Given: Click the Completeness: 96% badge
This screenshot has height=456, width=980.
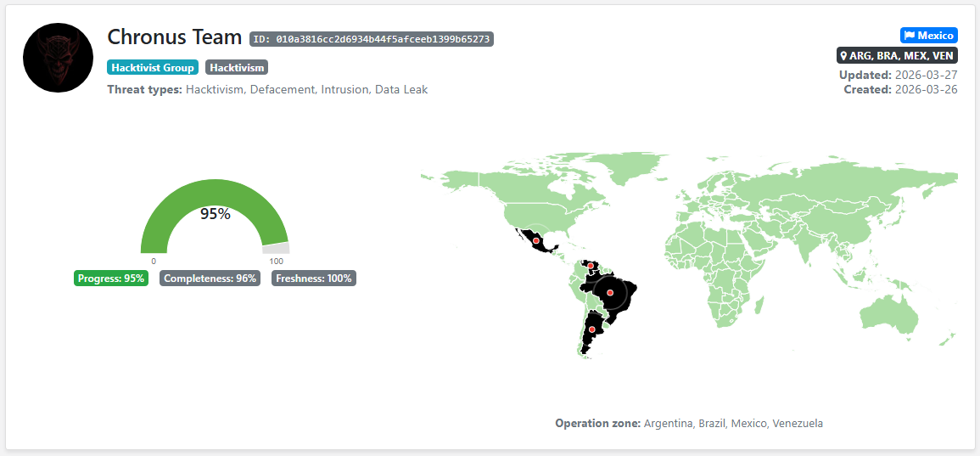Looking at the screenshot, I should (210, 279).
